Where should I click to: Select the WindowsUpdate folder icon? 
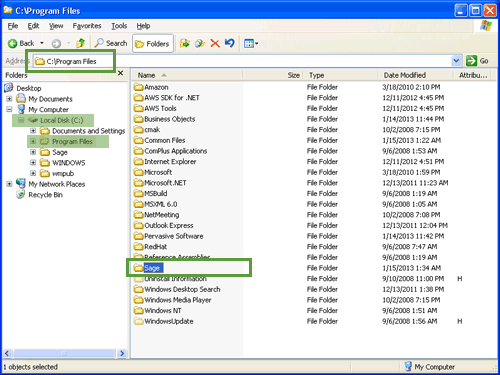(138, 321)
